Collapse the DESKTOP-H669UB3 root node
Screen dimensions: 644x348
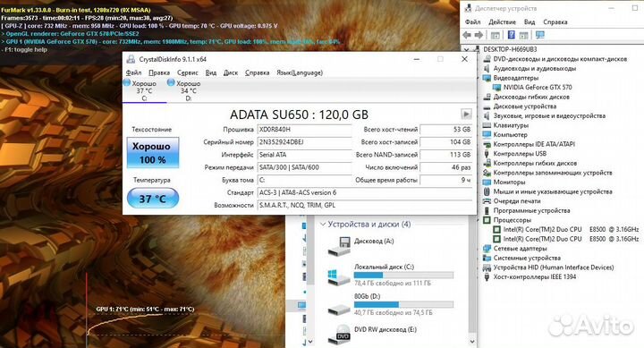466,49
